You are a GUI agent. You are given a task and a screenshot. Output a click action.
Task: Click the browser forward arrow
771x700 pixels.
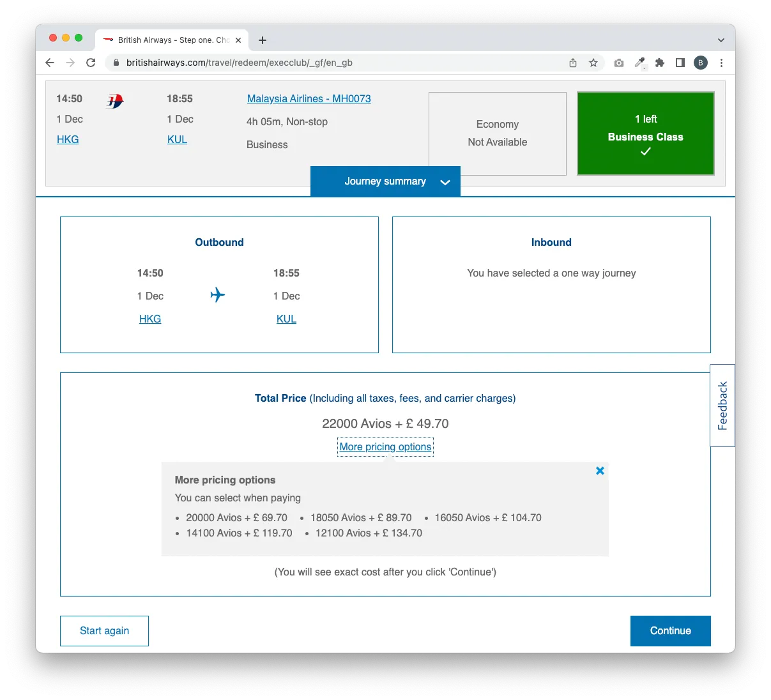coord(70,63)
